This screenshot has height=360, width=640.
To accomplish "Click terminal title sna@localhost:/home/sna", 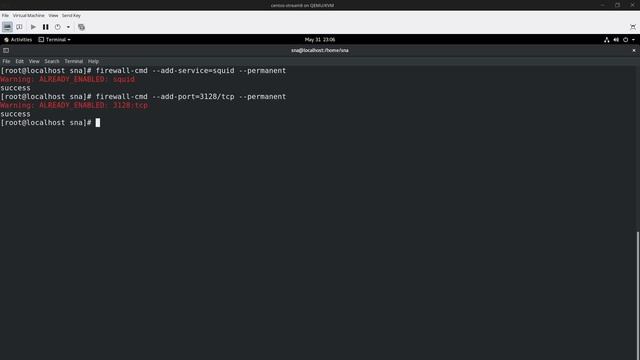I will pyautogui.click(x=320, y=51).
